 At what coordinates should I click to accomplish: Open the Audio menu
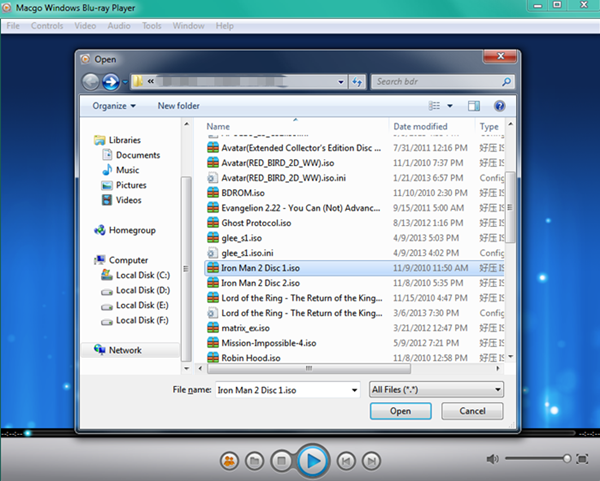coord(119,26)
